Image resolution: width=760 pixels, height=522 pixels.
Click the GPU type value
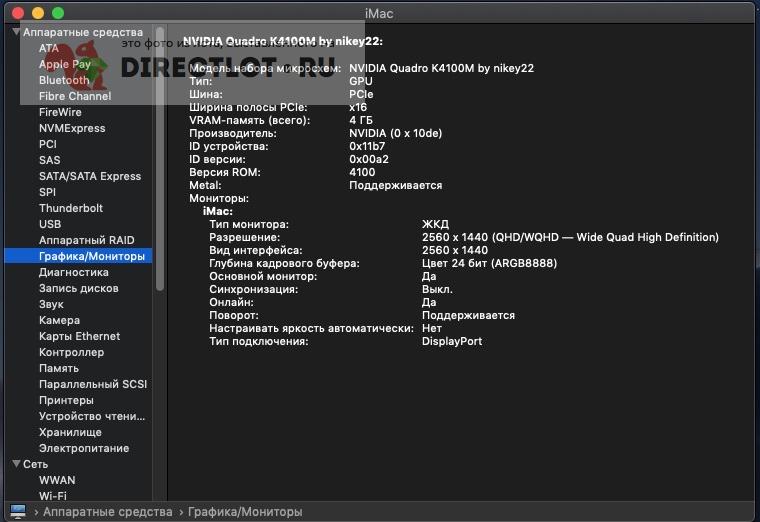pyautogui.click(x=361, y=81)
